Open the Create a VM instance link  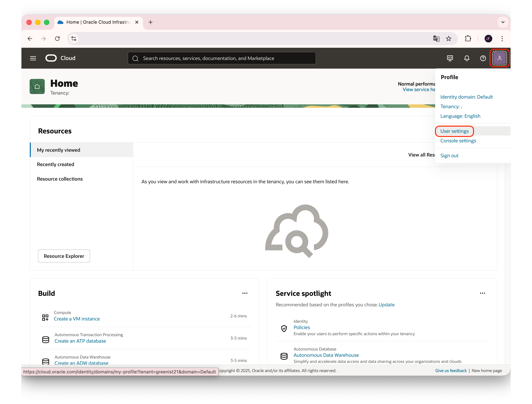77,319
